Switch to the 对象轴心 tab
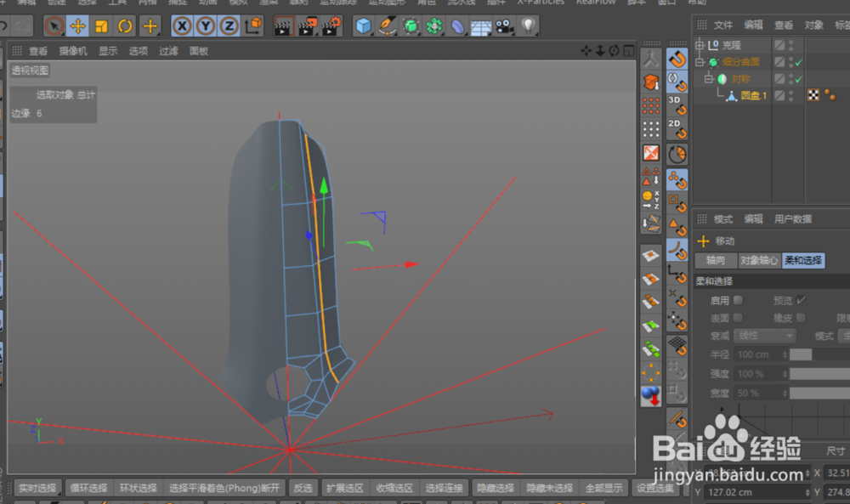The image size is (850, 504). tap(759, 261)
